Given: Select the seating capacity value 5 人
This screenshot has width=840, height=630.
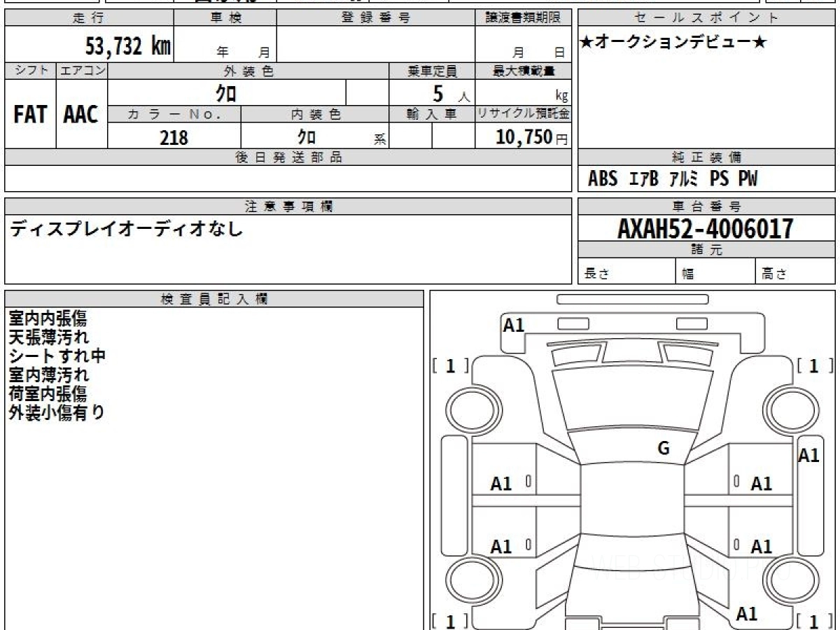Looking at the screenshot, I should pyautogui.click(x=451, y=94).
